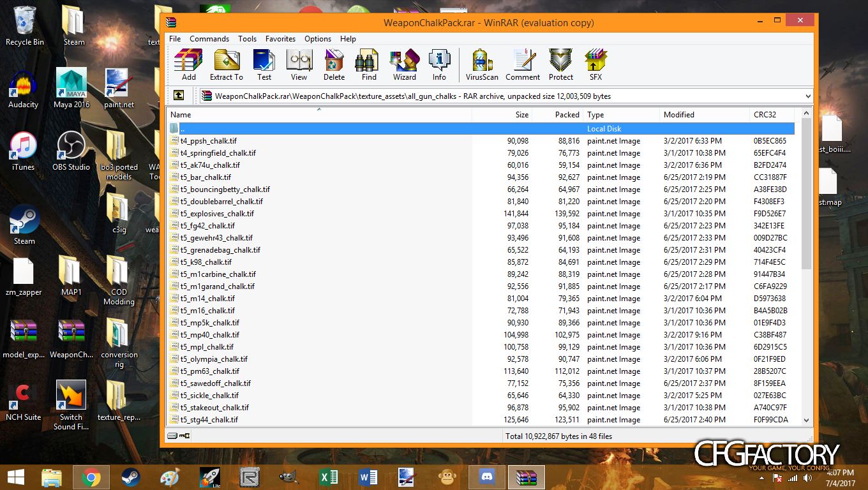Click the key password icon in status bar

click(184, 436)
